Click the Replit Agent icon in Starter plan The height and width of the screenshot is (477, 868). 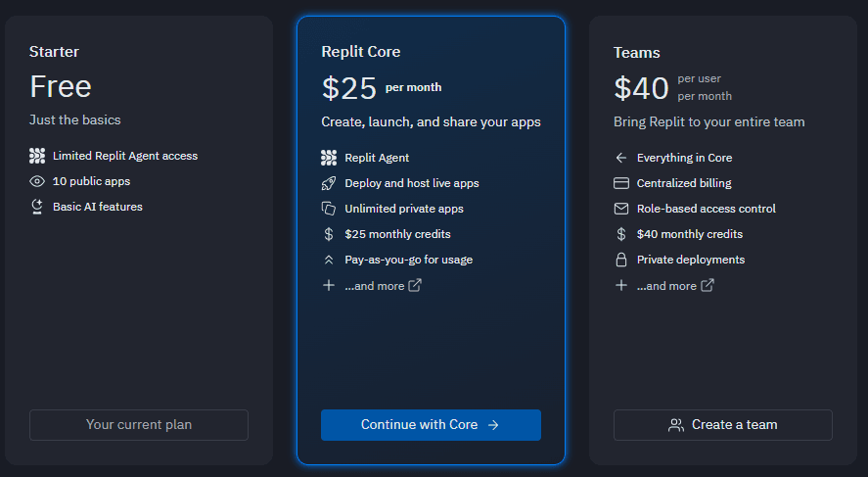(x=37, y=156)
